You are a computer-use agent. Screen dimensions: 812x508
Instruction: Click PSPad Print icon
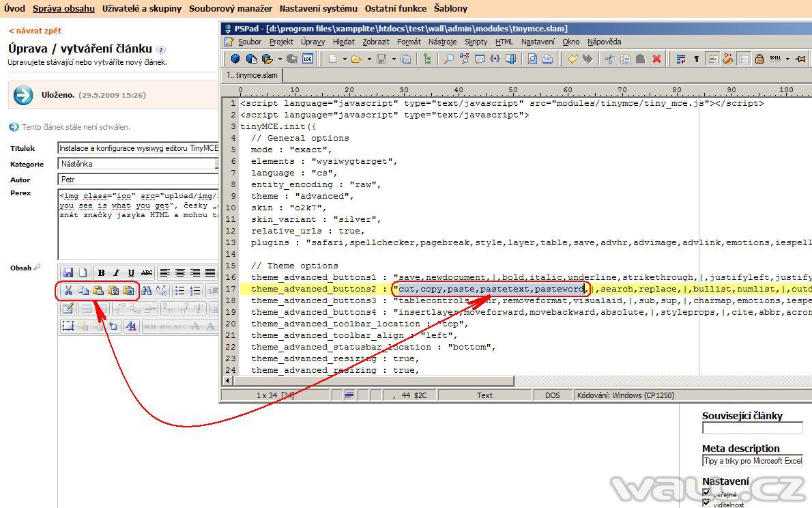point(547,59)
